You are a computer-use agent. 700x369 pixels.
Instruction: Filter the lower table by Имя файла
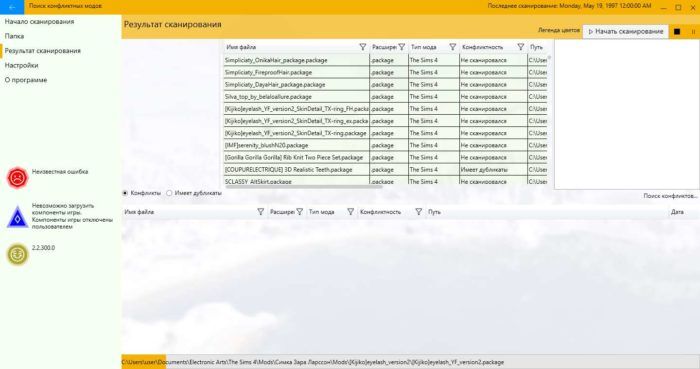pyautogui.click(x=261, y=212)
